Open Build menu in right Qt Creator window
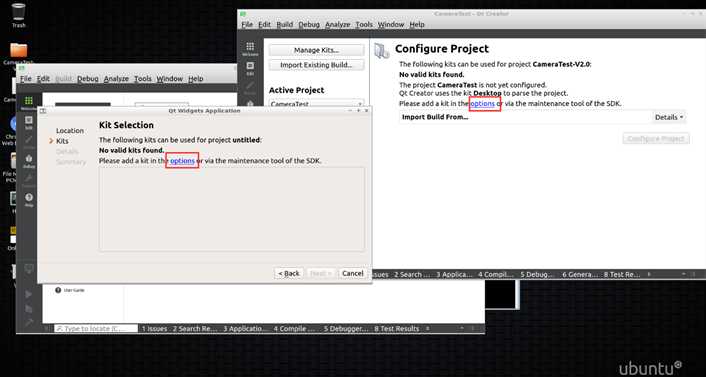The image size is (706, 377). (x=285, y=24)
